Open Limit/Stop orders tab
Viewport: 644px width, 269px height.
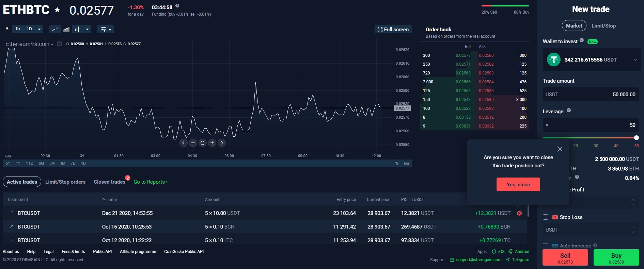tap(65, 182)
